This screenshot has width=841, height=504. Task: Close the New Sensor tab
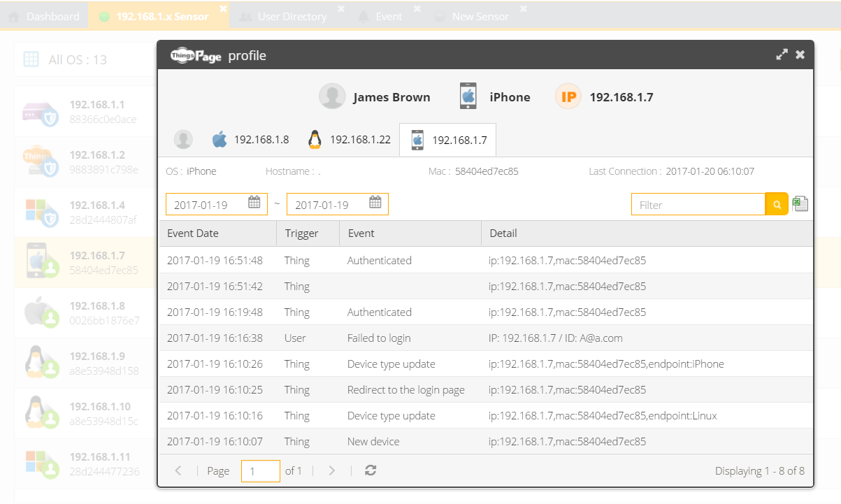523,9
